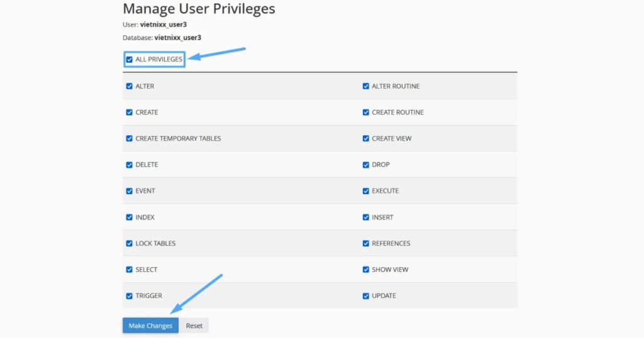Toggle the CREATE privilege checkbox
This screenshot has width=644, height=338.
tap(130, 112)
